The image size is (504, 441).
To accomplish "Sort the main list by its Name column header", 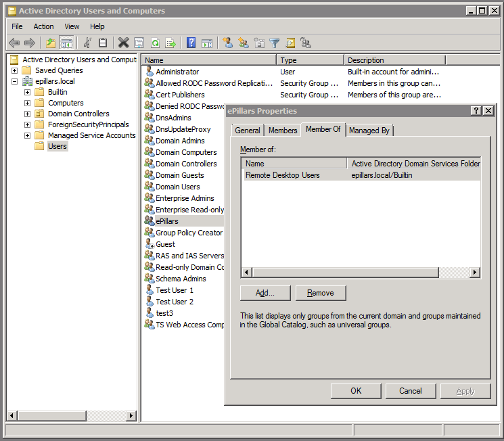I will pyautogui.click(x=209, y=60).
